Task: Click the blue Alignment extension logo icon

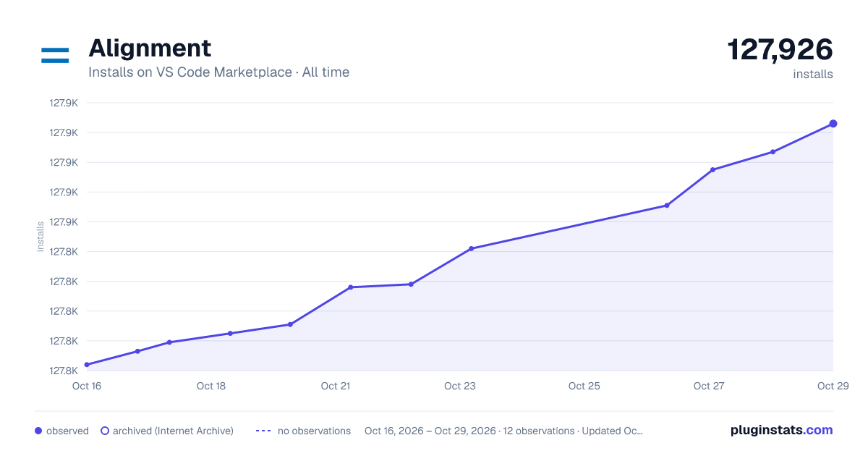Action: [x=55, y=55]
